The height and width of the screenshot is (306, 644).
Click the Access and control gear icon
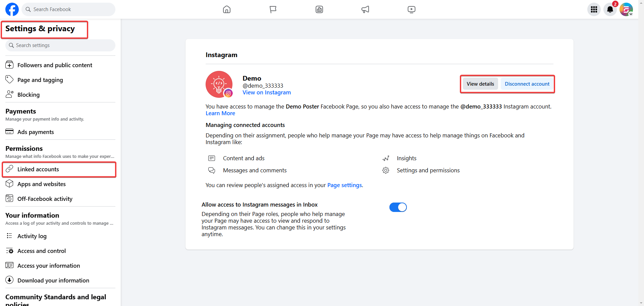click(9, 251)
